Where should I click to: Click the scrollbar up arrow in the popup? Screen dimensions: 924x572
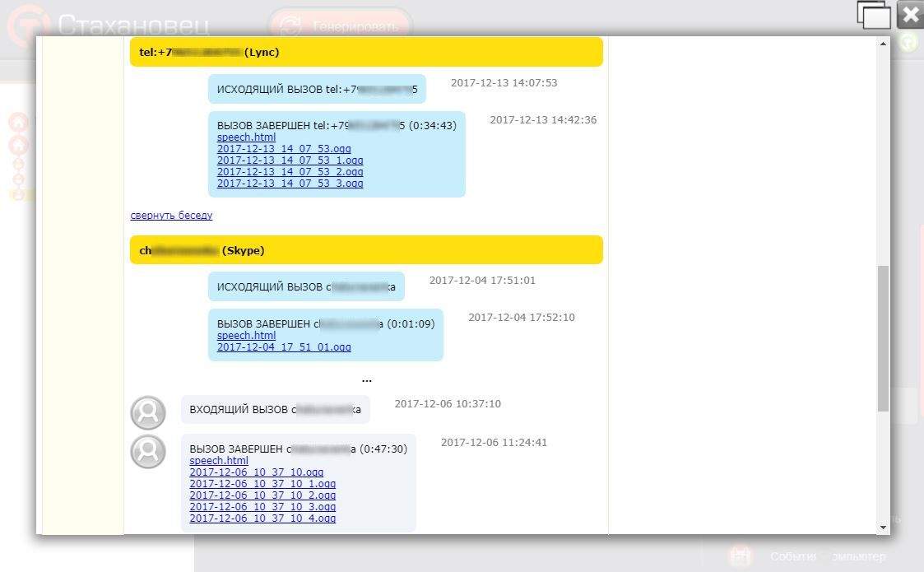tap(883, 44)
